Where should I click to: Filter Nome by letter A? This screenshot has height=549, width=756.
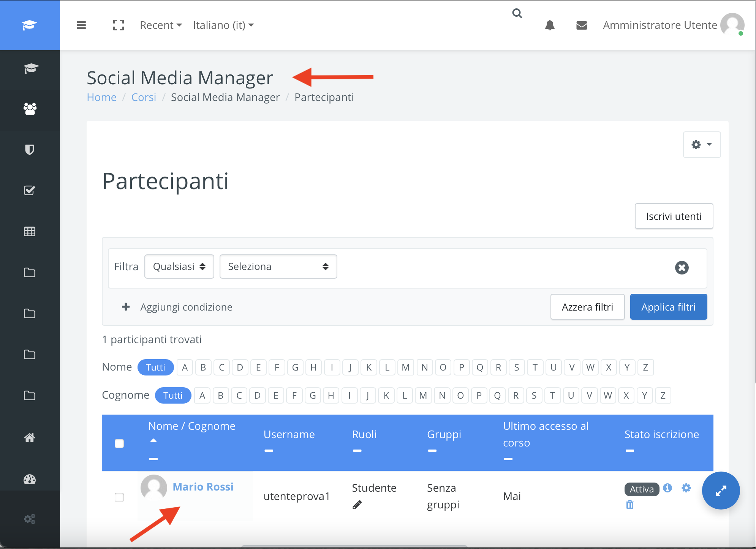(185, 367)
